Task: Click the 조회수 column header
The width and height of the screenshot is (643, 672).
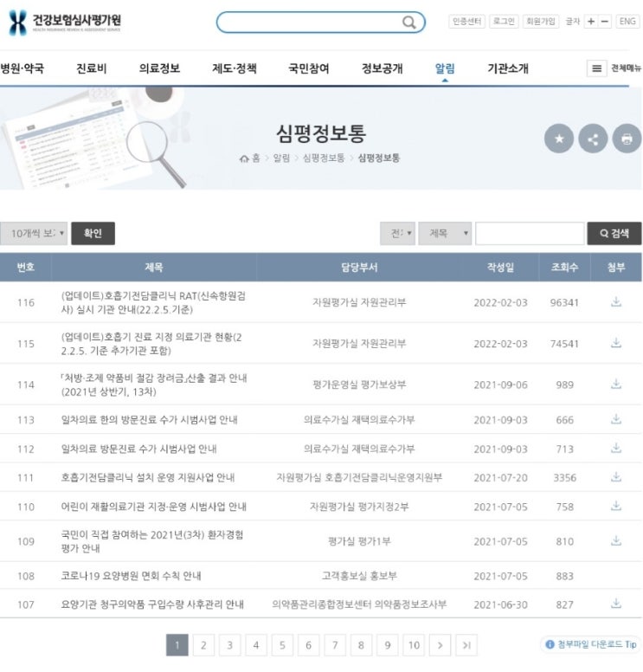Action: coord(564,267)
